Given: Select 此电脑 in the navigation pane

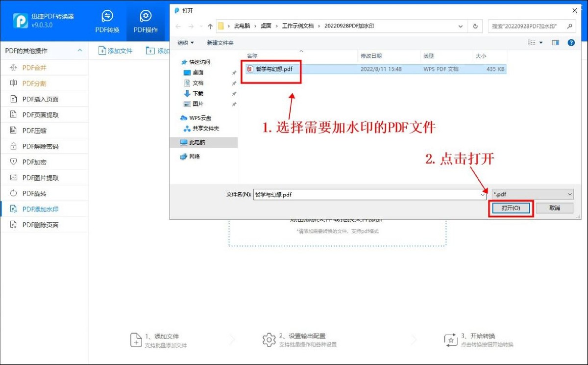Looking at the screenshot, I should click(x=196, y=143).
